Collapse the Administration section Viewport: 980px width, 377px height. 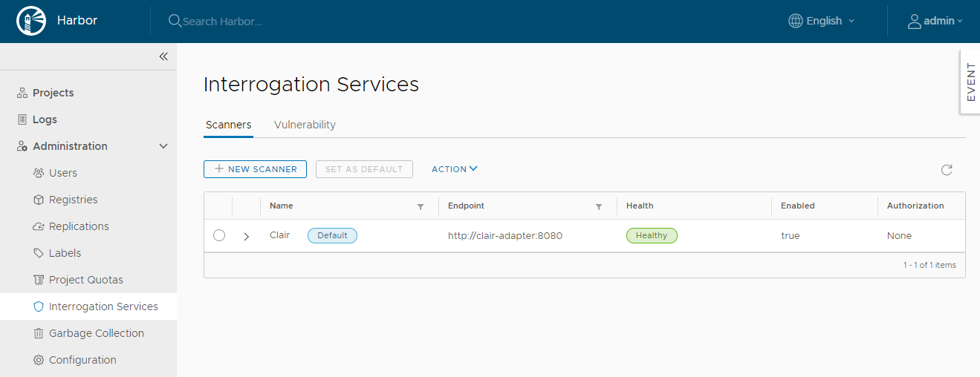pyautogui.click(x=163, y=146)
